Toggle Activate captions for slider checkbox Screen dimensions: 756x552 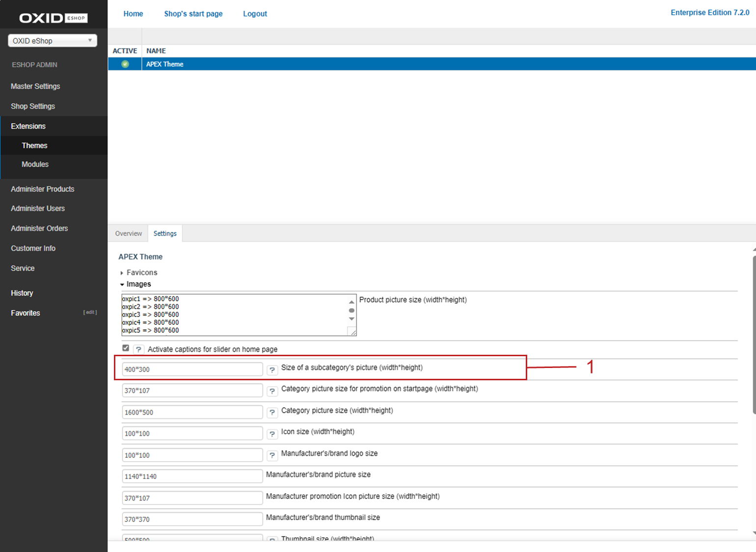126,348
